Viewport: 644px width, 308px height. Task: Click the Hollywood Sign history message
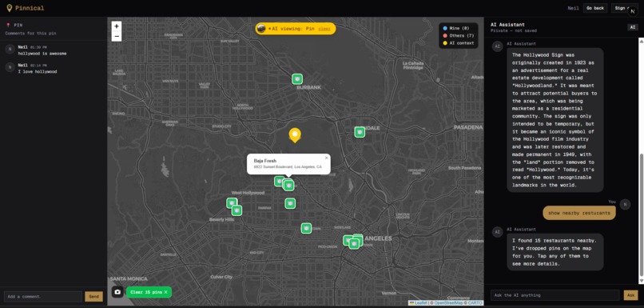(555, 120)
